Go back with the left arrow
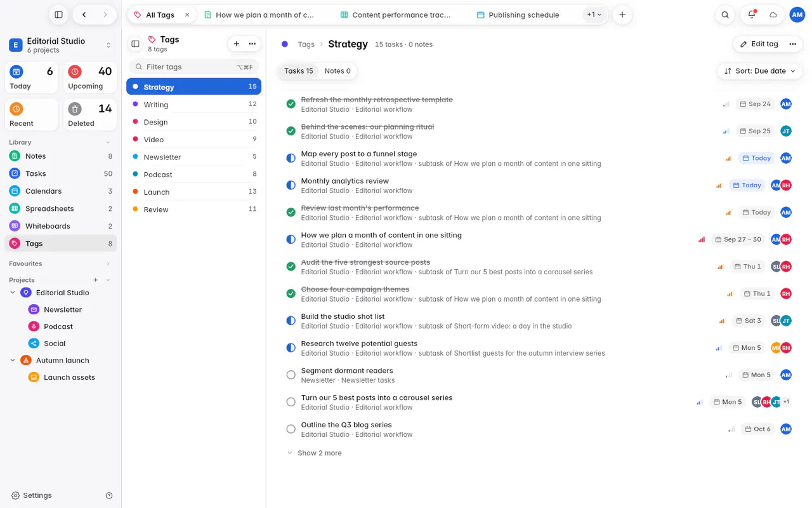The image size is (812, 508). click(x=84, y=15)
